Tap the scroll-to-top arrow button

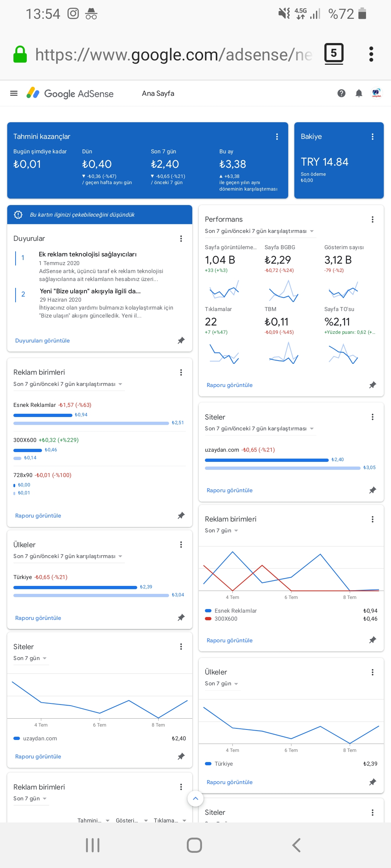[x=195, y=798]
